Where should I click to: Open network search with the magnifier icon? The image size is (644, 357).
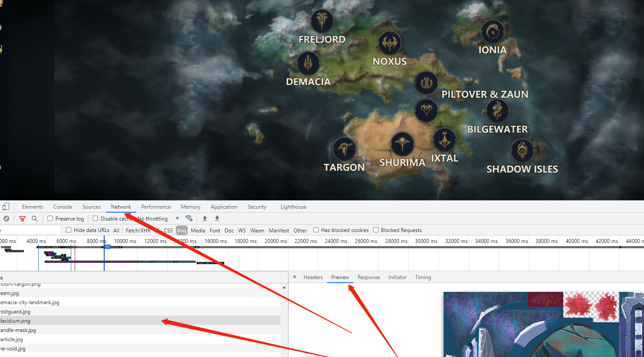[35, 218]
